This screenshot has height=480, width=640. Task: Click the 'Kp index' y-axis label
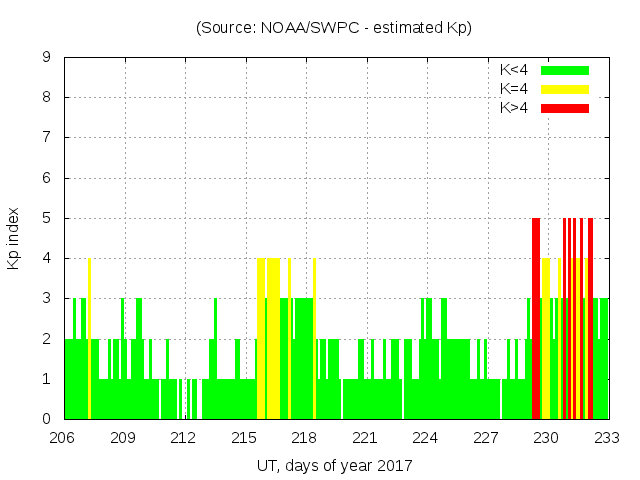point(14,239)
